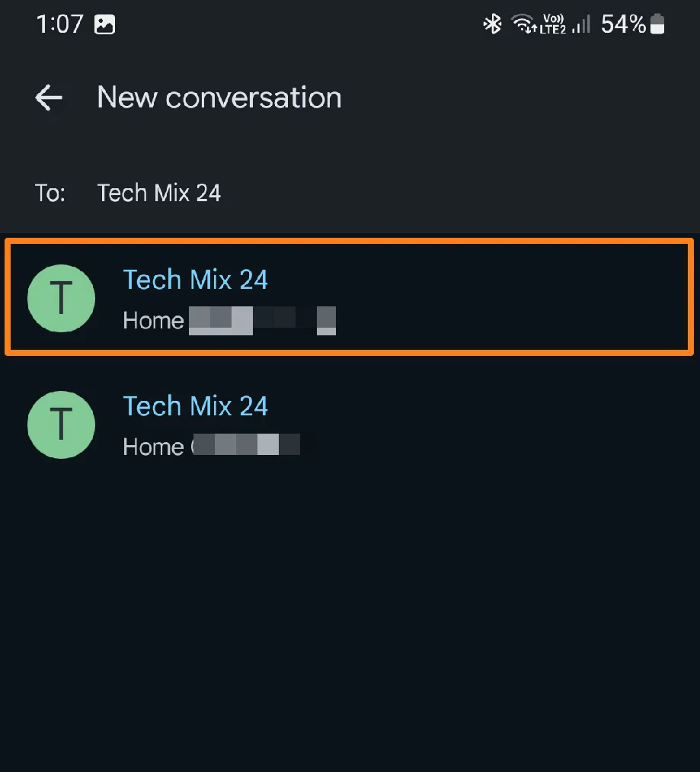Tap the battery icon
The image size is (700, 772).
pyautogui.click(x=657, y=24)
